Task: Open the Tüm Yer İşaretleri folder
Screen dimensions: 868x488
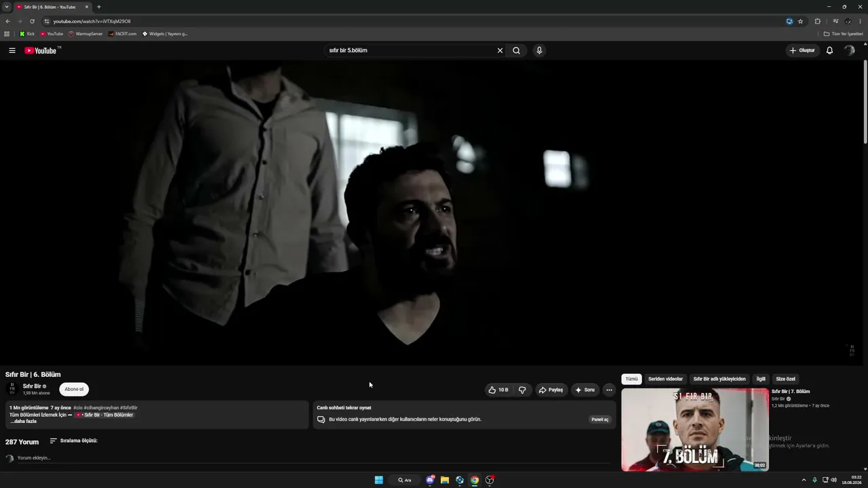Action: point(843,34)
